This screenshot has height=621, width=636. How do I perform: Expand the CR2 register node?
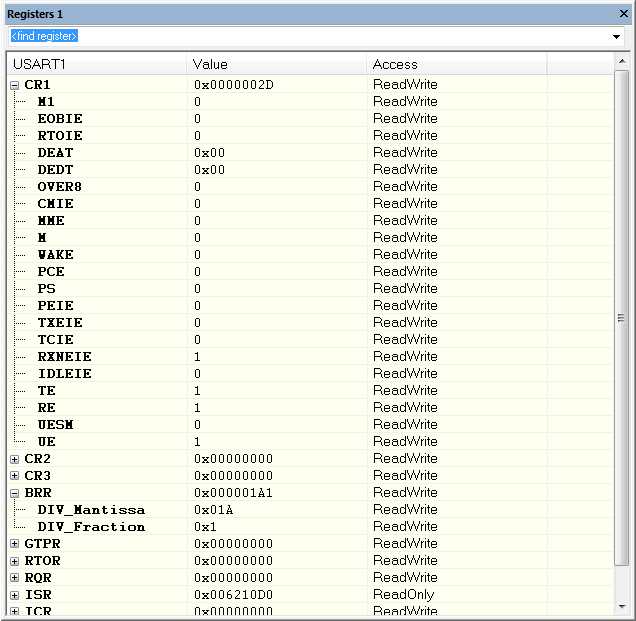[x=15, y=459]
